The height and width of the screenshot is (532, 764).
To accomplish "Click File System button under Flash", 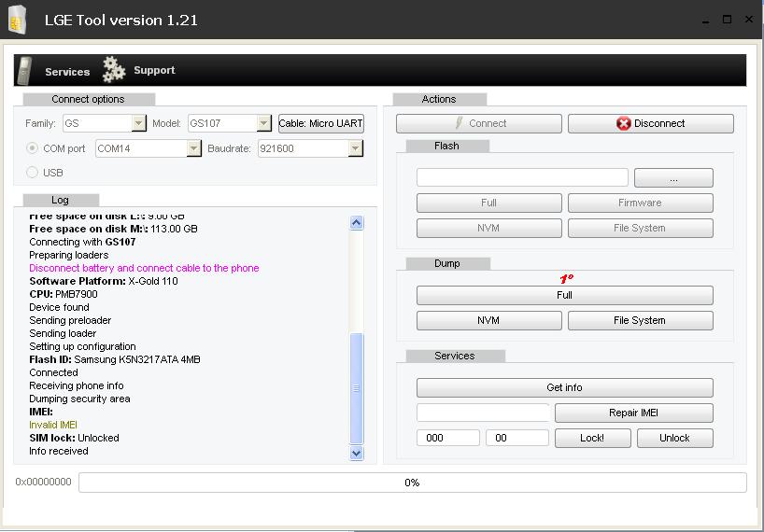I will (x=640, y=229).
